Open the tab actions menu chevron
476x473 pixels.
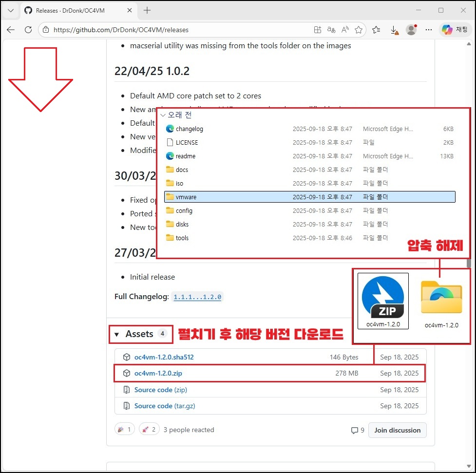[x=11, y=11]
